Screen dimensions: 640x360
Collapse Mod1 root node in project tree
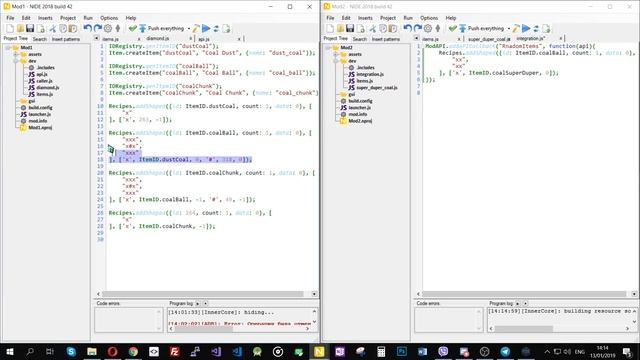tap(7, 48)
